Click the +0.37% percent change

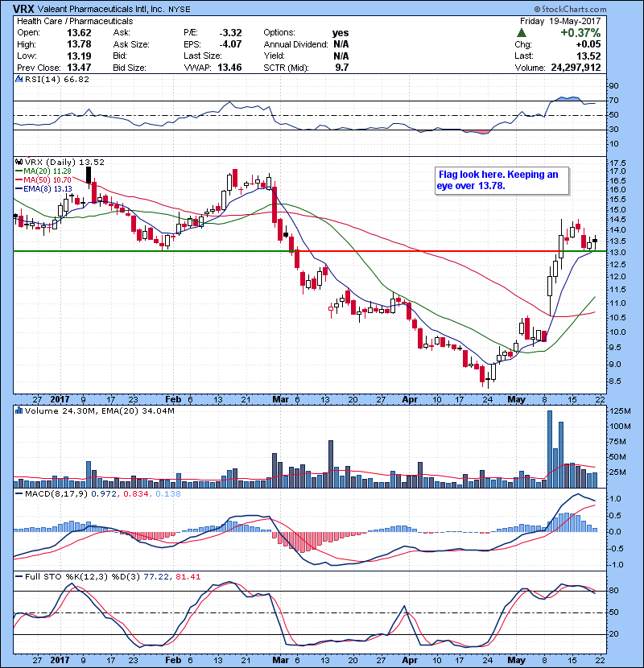point(580,33)
